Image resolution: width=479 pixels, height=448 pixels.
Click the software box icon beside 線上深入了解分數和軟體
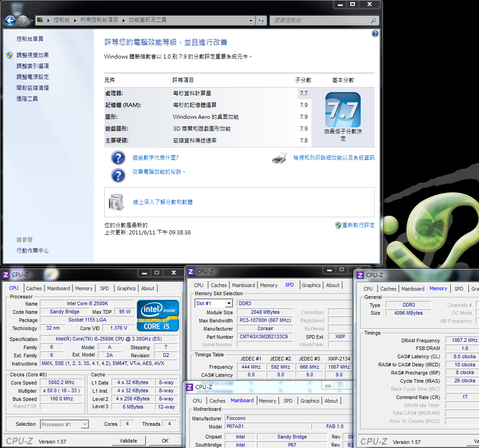(x=116, y=202)
